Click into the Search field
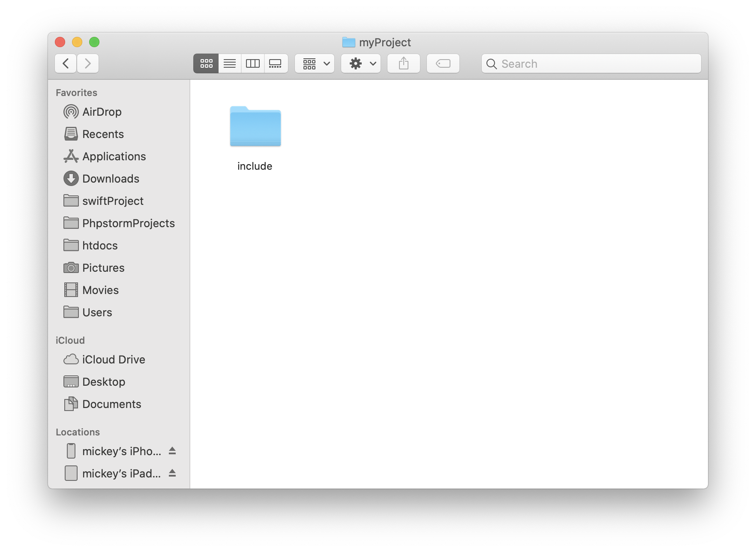Screen dimensions: 756x552 pyautogui.click(x=591, y=63)
